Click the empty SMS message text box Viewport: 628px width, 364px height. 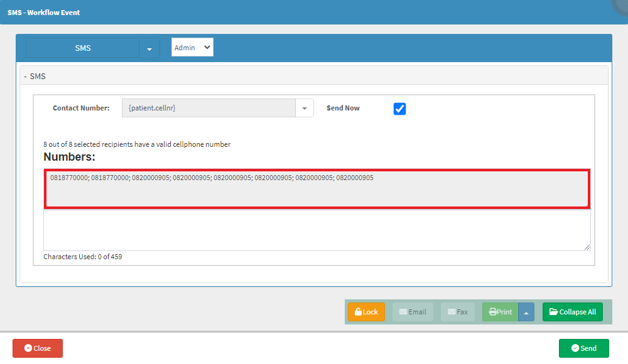[317, 230]
